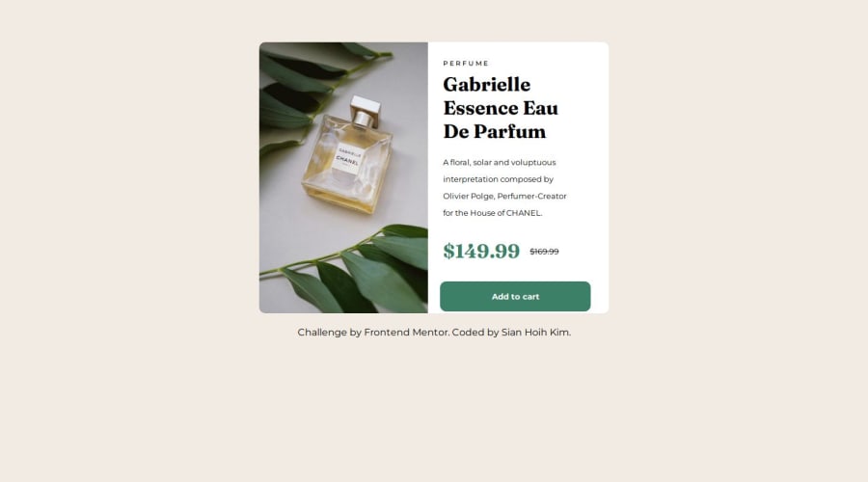Viewport: 868px width, 482px height.
Task: Click the bottle's silver cap in photo
Action: [366, 111]
